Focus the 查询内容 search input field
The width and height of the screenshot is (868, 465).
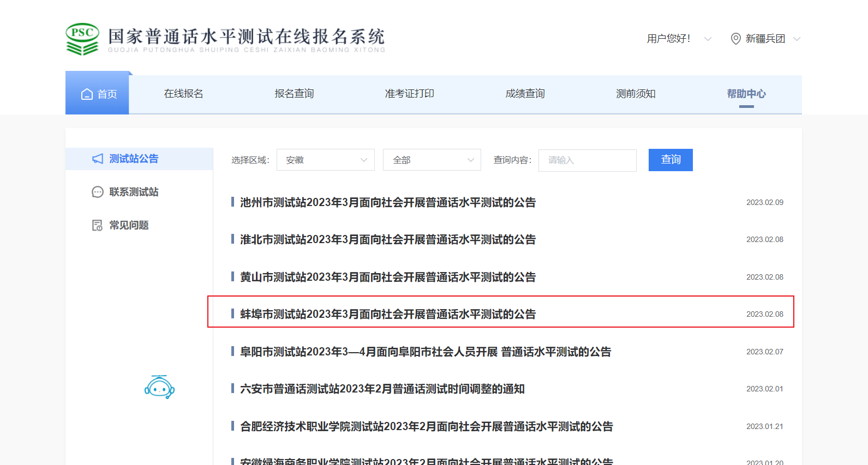587,160
